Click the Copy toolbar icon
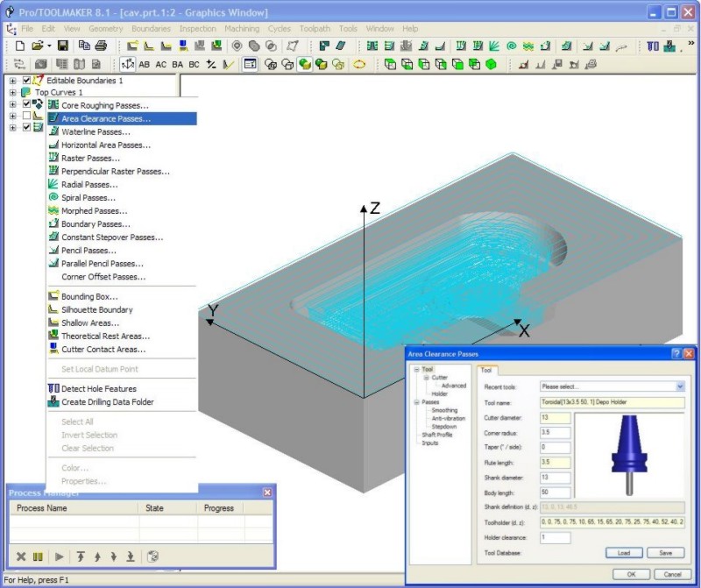Image resolution: width=701 pixels, height=588 pixels. [84, 46]
